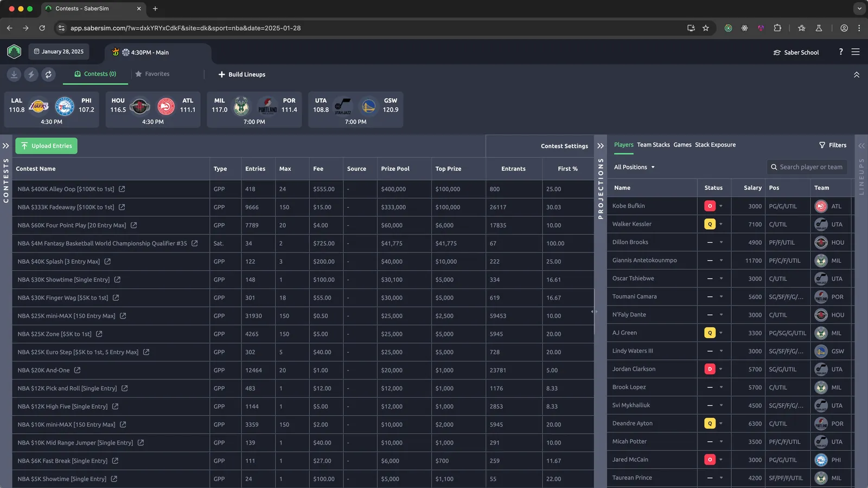This screenshot has height=488, width=868.
Task: Select the LAL vs PHI game card
Action: click(52, 110)
